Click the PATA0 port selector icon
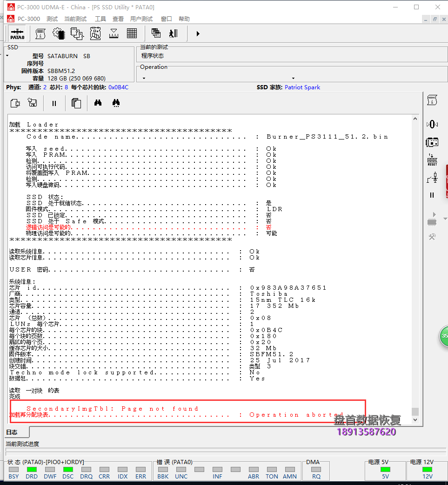Viewport: 448px width, 485px height. click(17, 34)
